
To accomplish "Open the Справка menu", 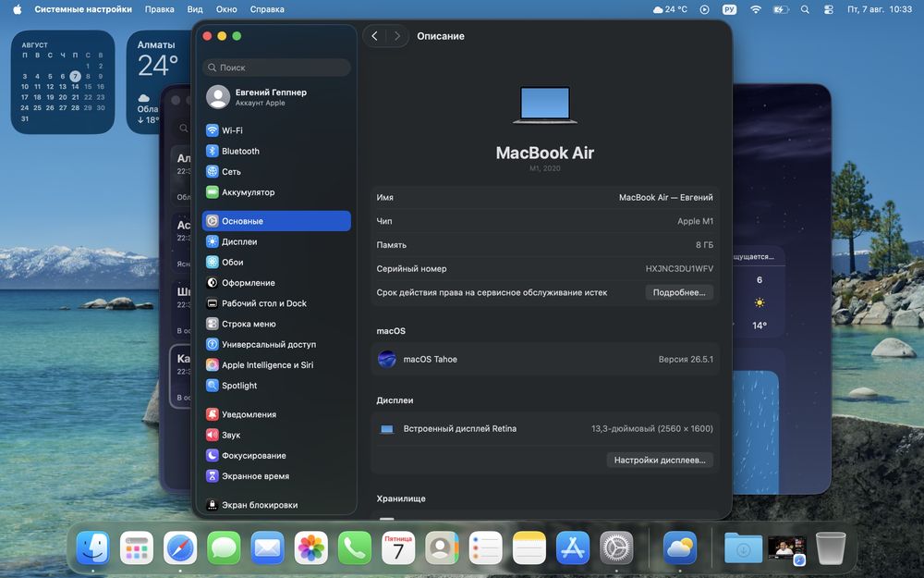I will [267, 9].
